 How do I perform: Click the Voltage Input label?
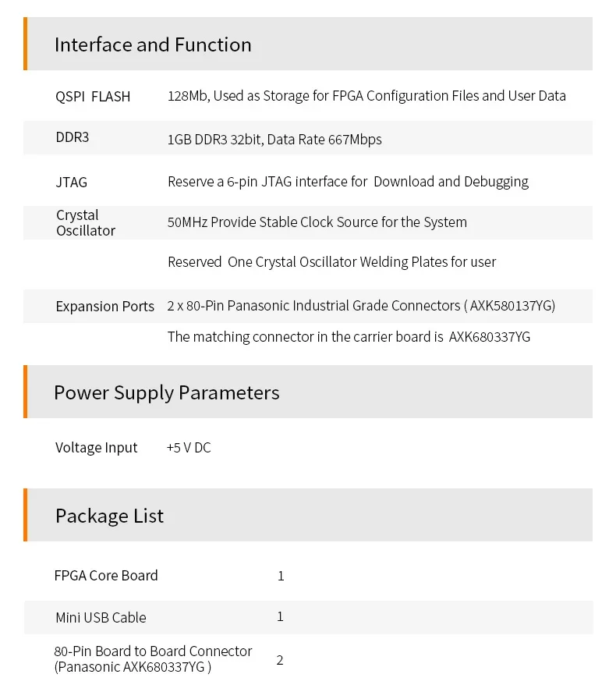96,448
